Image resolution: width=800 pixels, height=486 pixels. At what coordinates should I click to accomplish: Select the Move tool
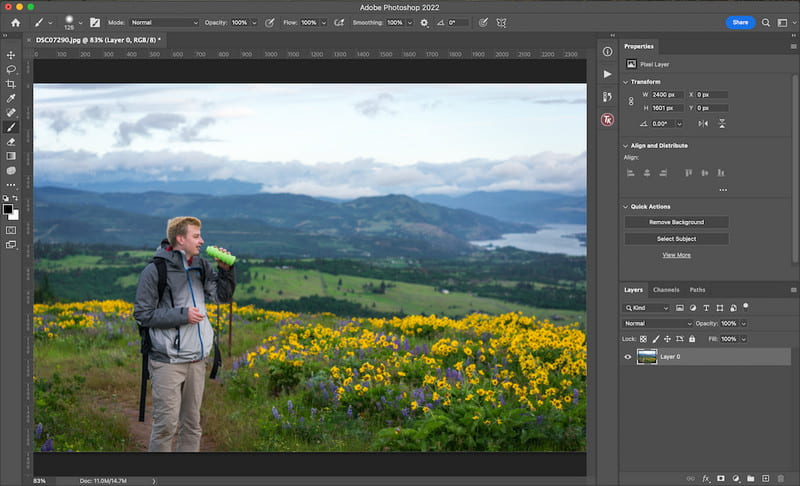[11, 55]
